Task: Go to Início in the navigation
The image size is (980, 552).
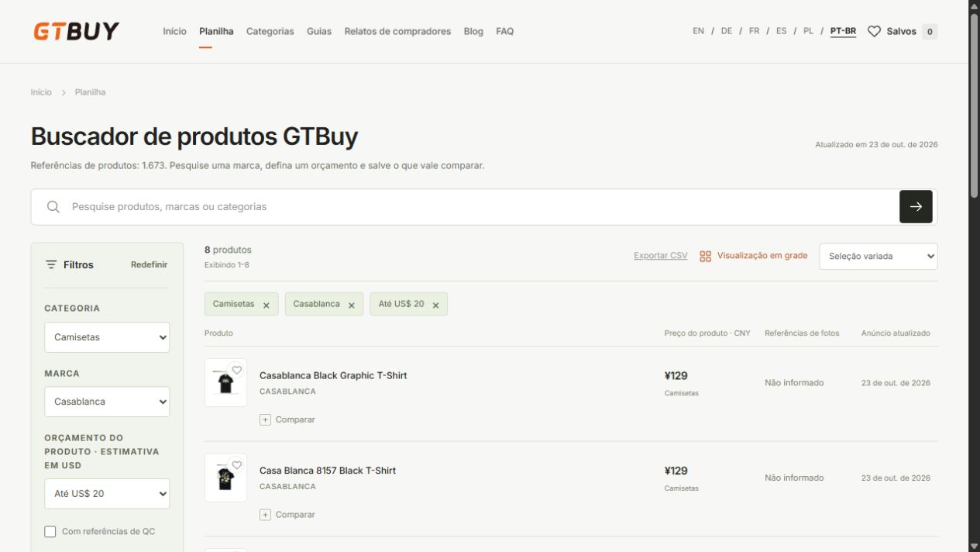Action: point(174,32)
